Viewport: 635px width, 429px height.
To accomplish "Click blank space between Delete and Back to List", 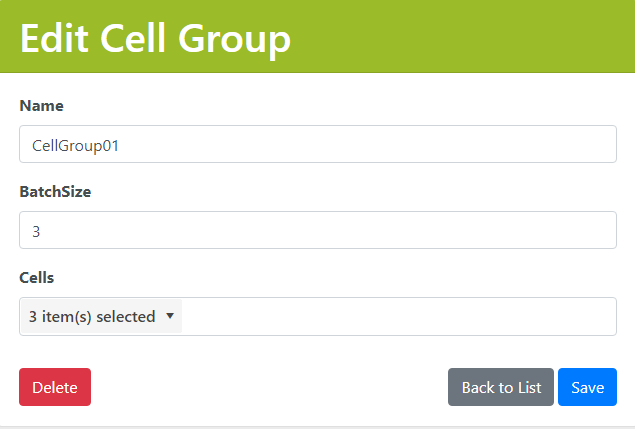I will 270,387.
